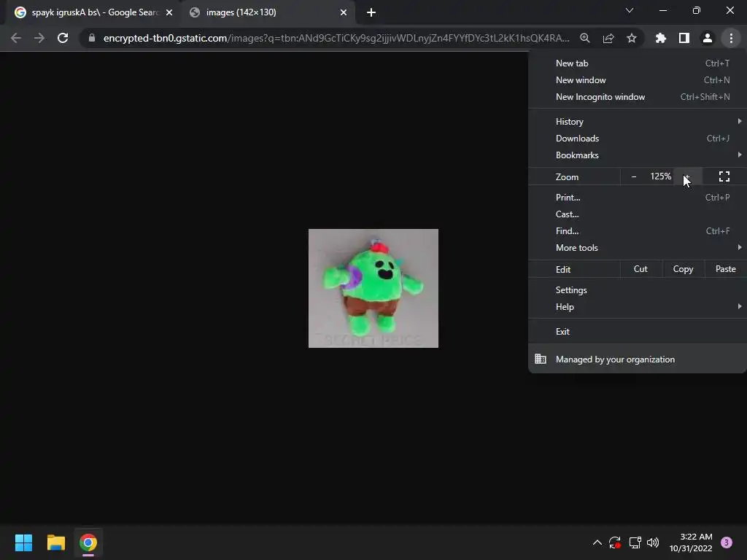Click the forward navigation arrow
Image resolution: width=747 pixels, height=560 pixels.
coord(39,38)
